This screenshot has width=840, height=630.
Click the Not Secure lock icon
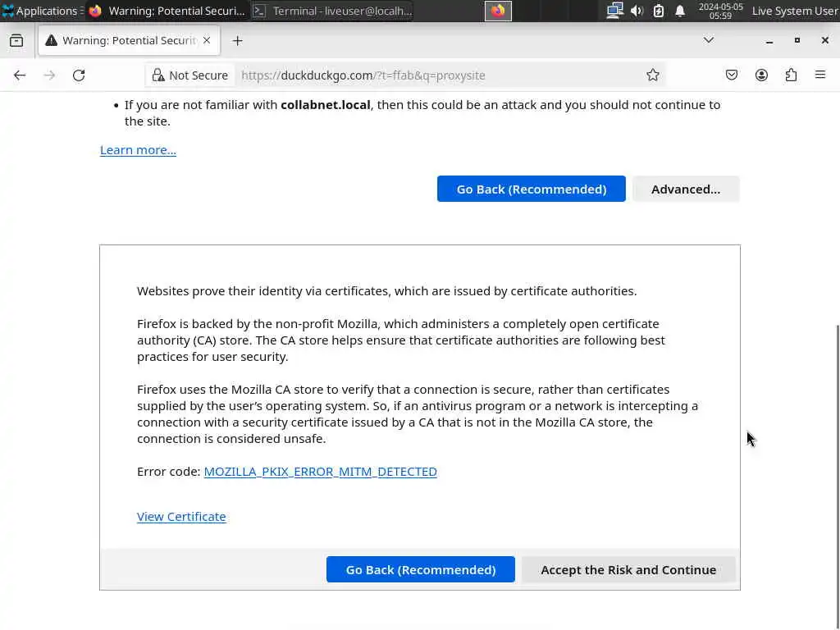158,75
